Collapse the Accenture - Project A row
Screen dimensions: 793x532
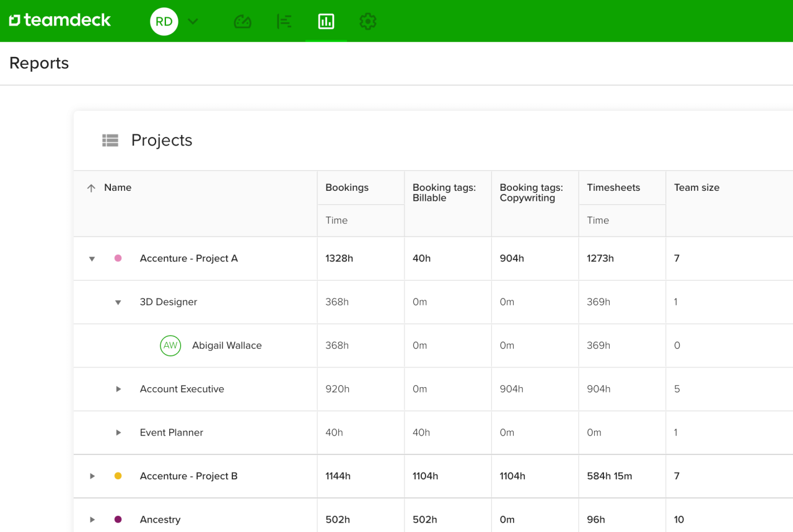92,258
